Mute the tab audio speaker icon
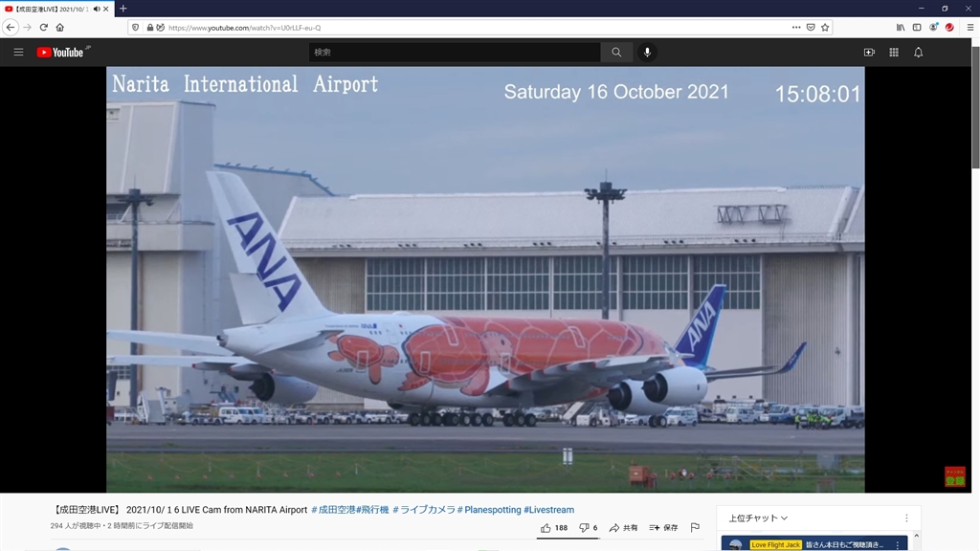 (97, 9)
